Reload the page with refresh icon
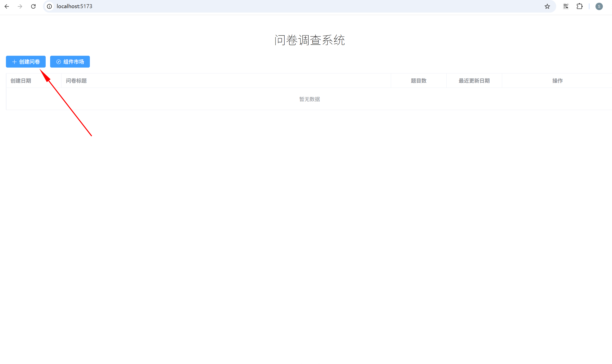This screenshot has height=364, width=612. tap(33, 6)
